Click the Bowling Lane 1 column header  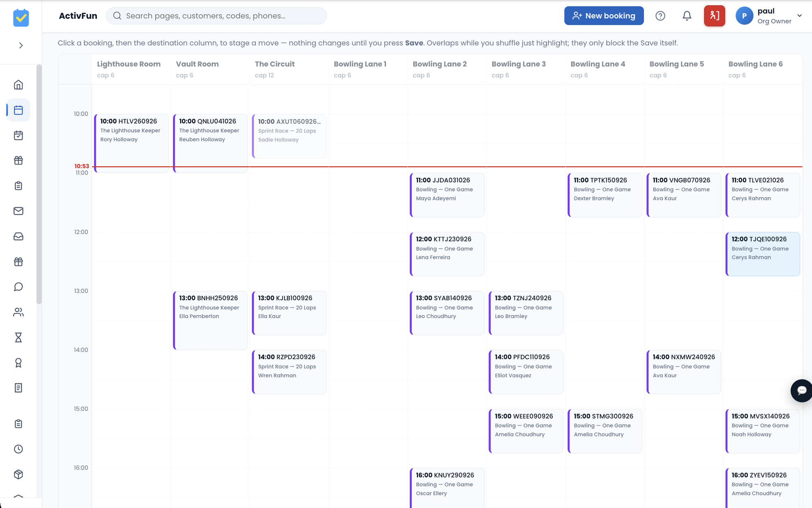coord(368,69)
